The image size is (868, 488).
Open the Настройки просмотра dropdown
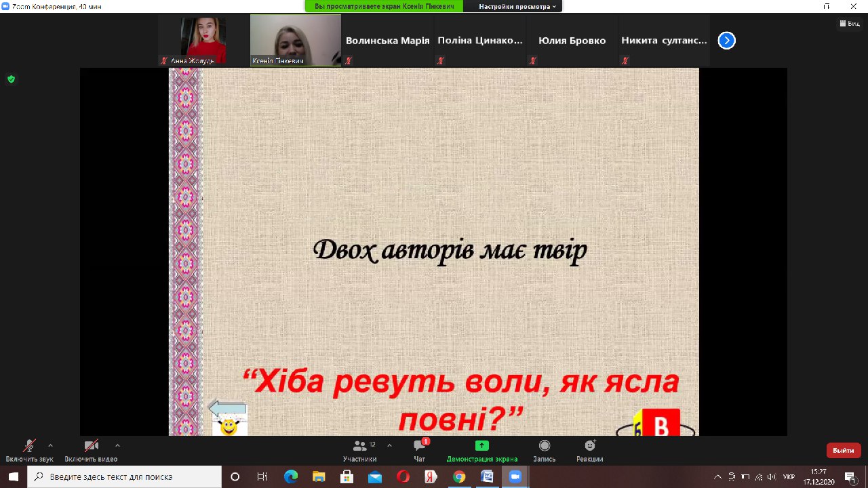[x=518, y=6]
